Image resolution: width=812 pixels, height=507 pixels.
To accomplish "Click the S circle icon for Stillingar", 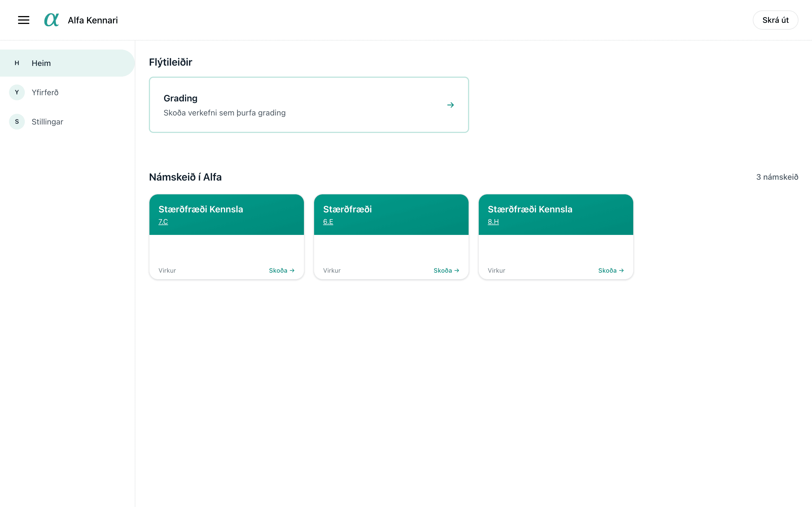I will 17,122.
